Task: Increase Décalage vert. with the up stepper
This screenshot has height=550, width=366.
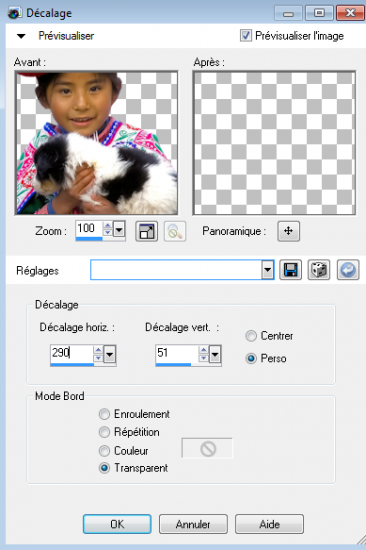Action: tap(203, 350)
